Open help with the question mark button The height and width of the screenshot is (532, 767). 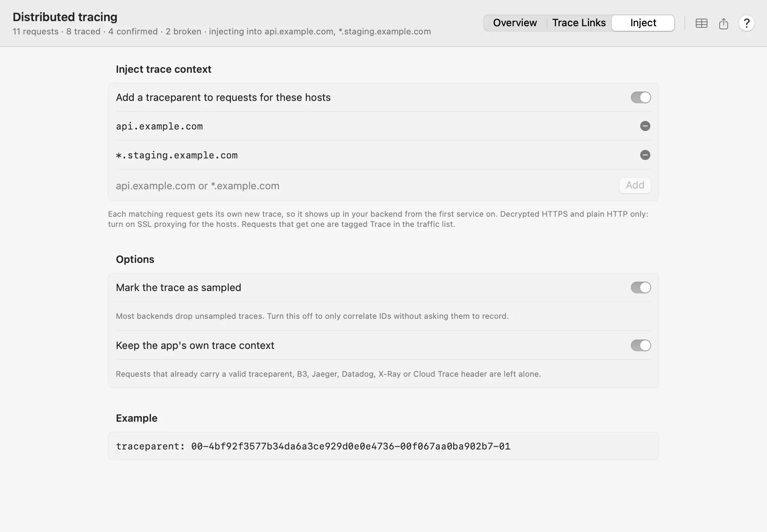click(746, 23)
